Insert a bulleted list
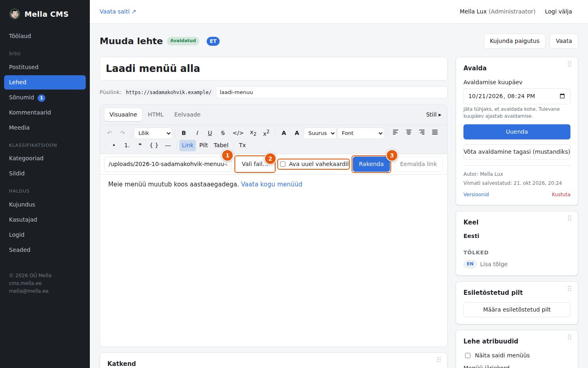 point(114,146)
